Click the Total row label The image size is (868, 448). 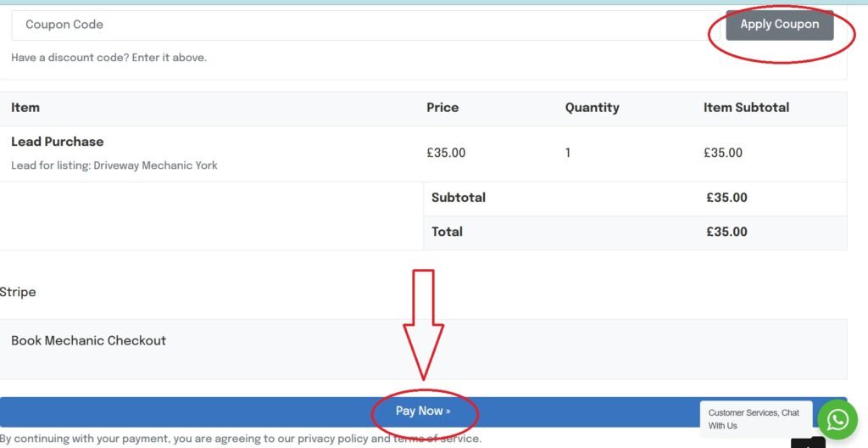447,232
